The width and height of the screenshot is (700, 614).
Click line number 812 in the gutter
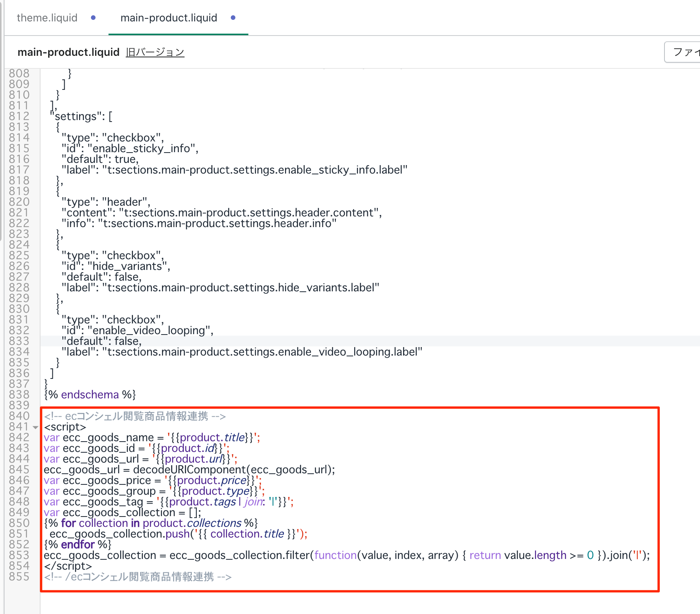coord(19,116)
